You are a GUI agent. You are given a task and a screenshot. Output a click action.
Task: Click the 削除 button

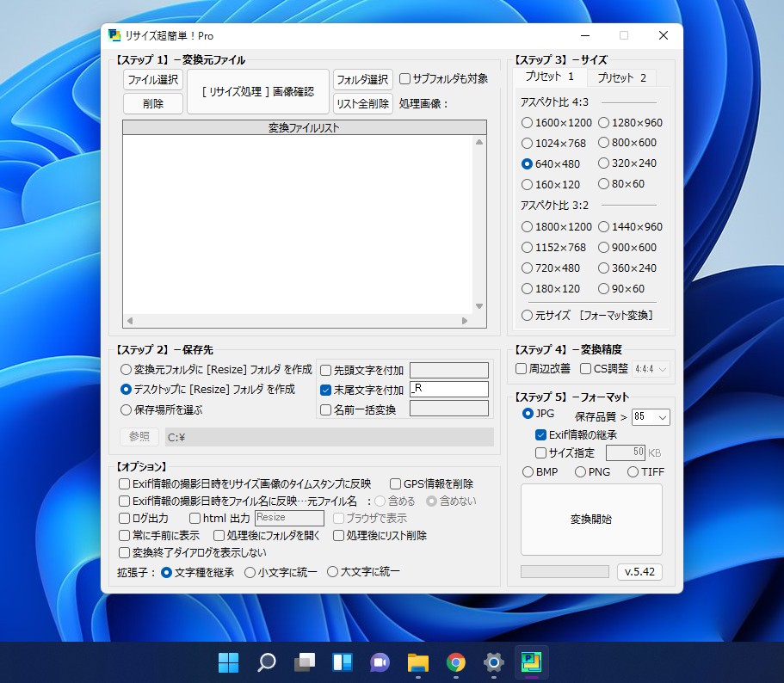(x=153, y=103)
